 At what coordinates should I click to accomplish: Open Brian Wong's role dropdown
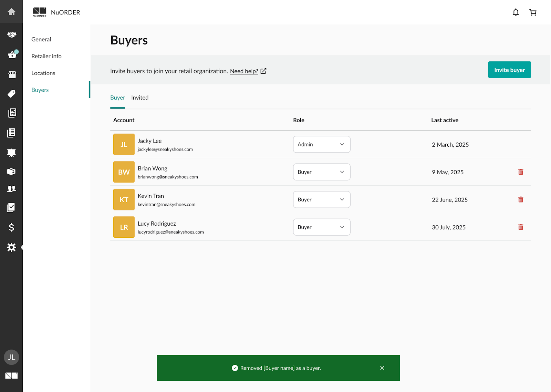click(321, 172)
